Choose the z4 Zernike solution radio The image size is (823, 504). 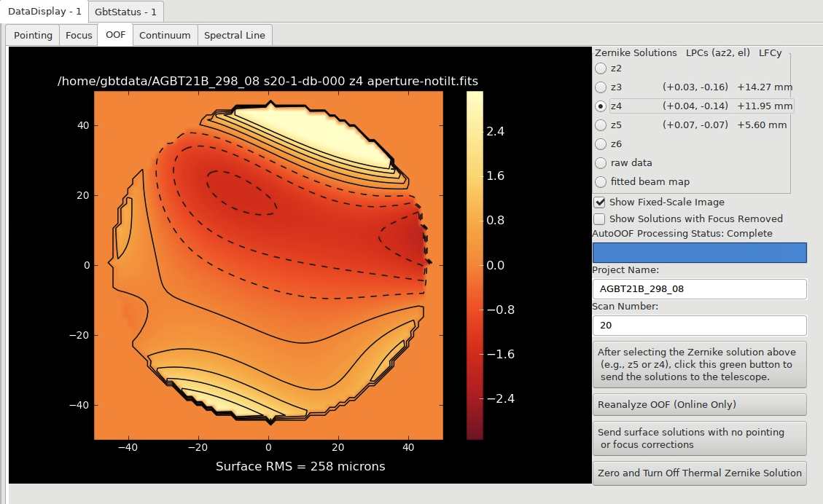[601, 106]
